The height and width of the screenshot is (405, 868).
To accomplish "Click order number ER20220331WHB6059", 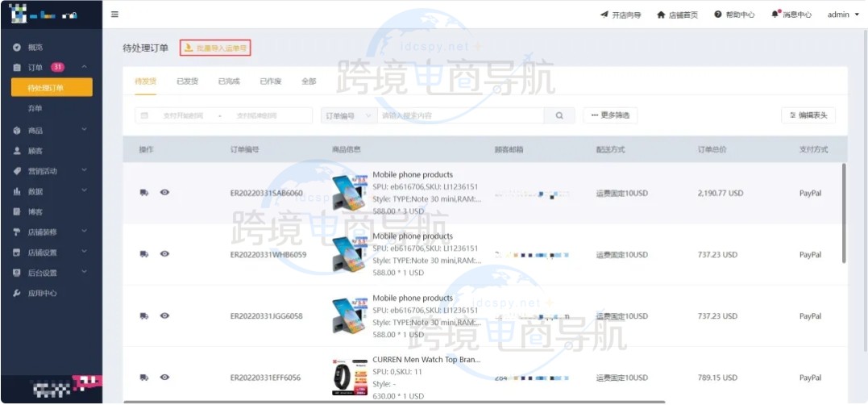I will click(268, 255).
